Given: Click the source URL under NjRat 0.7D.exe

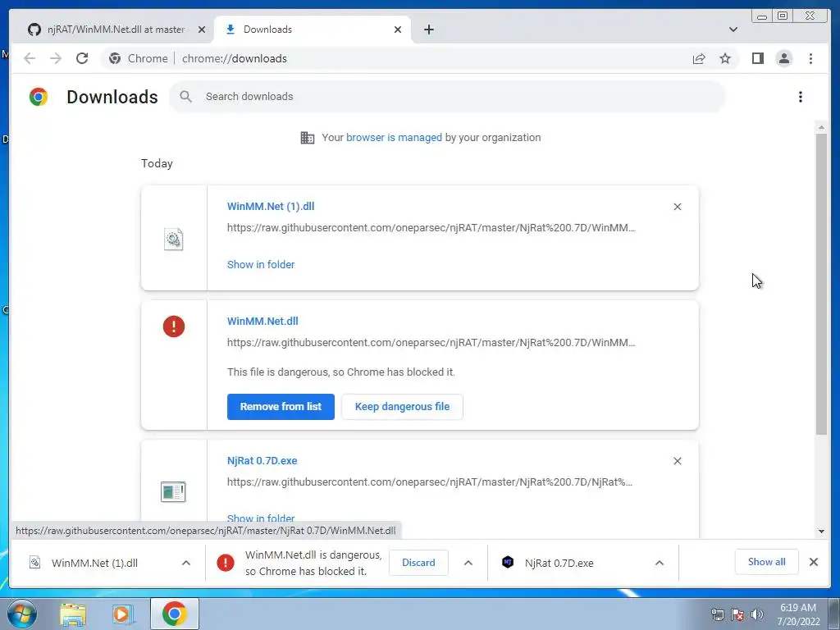Looking at the screenshot, I should pos(430,482).
